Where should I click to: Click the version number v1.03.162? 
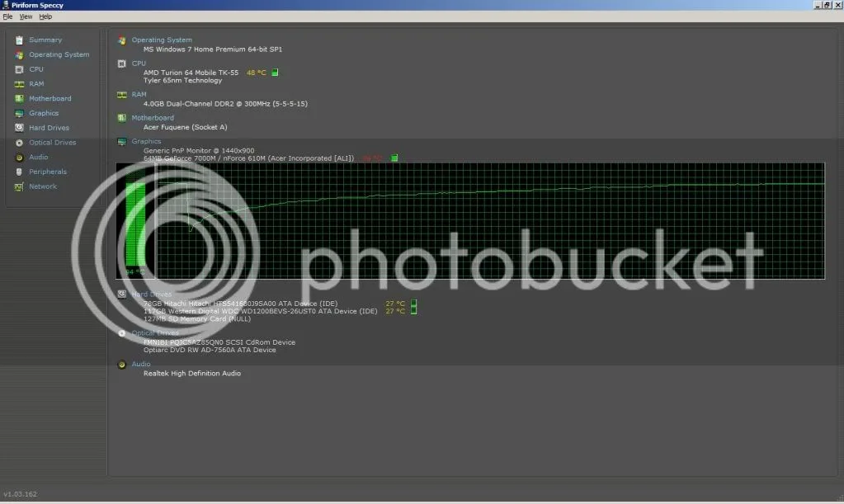point(21,494)
